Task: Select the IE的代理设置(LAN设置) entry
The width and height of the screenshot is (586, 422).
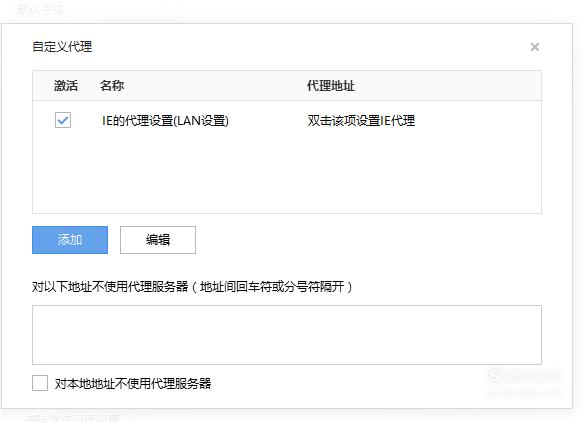Action: (x=165, y=121)
